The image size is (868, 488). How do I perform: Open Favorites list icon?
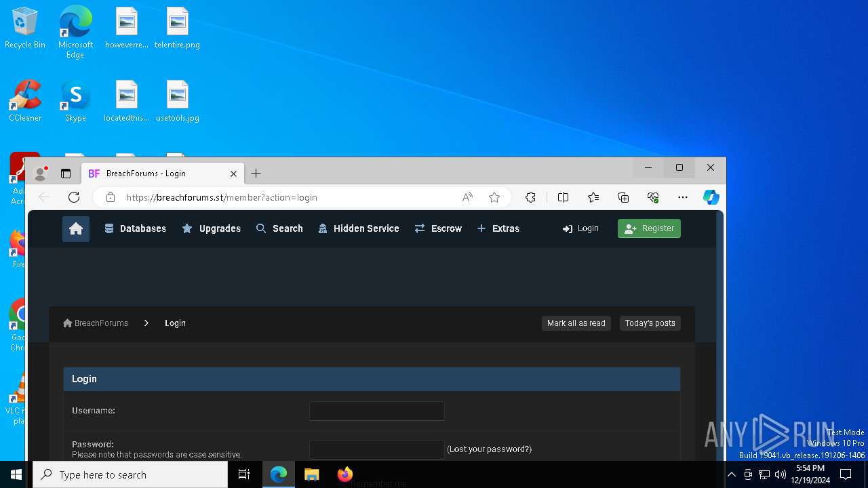click(593, 197)
